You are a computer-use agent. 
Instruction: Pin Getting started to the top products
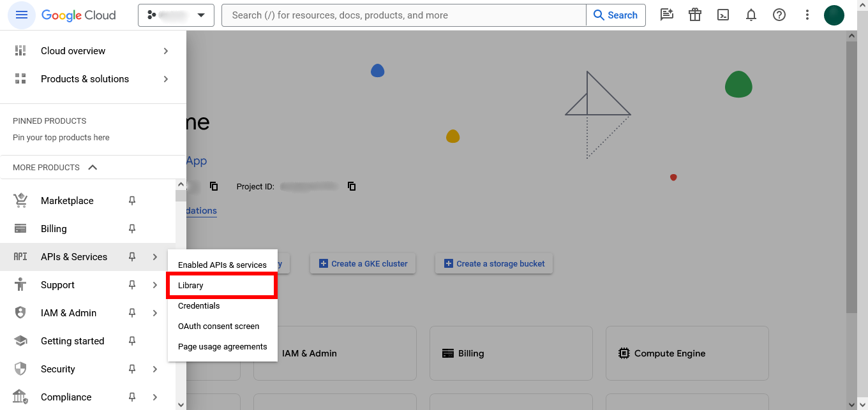tap(132, 341)
